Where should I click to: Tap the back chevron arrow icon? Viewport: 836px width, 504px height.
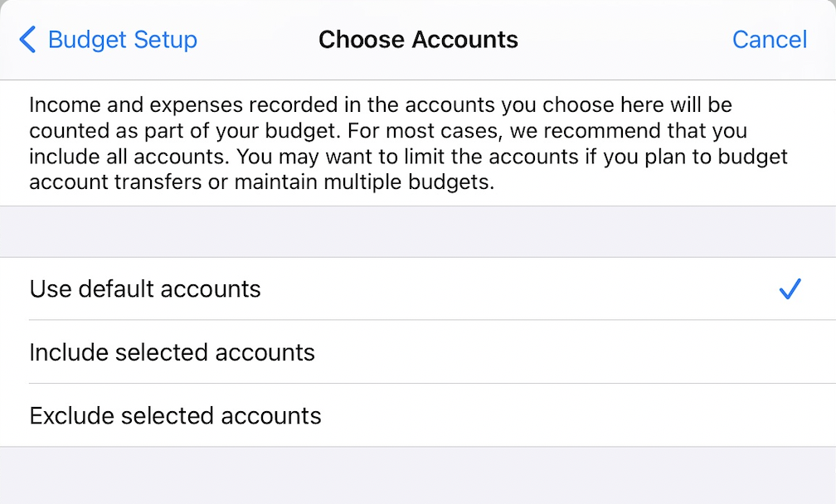[27, 39]
